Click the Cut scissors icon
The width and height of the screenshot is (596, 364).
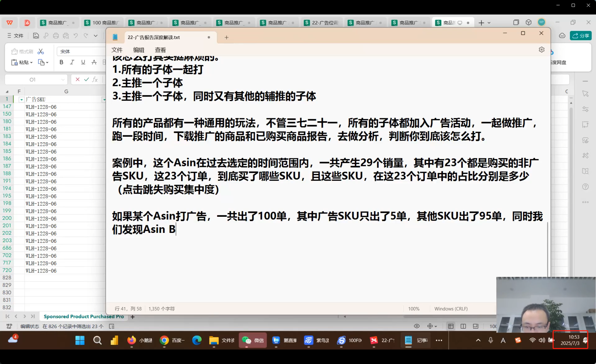pos(41,51)
